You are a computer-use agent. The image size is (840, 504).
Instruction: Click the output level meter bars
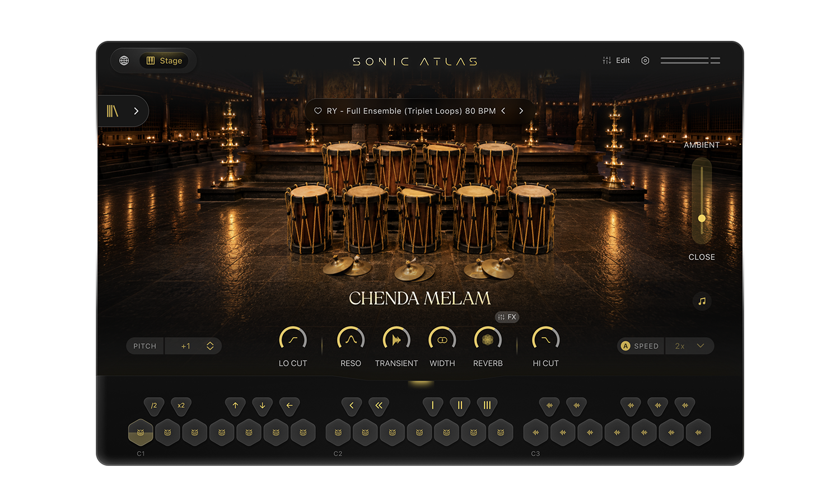click(690, 60)
